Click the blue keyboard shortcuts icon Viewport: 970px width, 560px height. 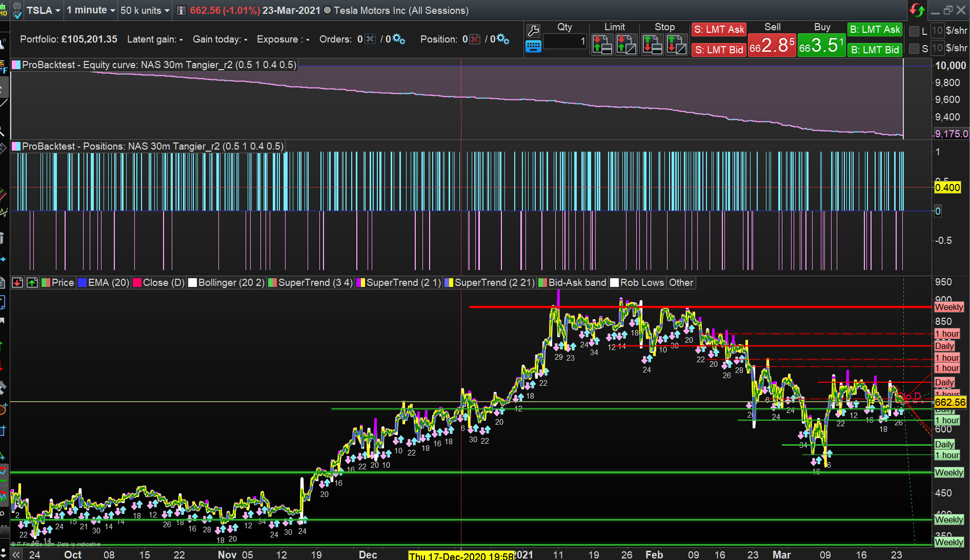pos(533,47)
